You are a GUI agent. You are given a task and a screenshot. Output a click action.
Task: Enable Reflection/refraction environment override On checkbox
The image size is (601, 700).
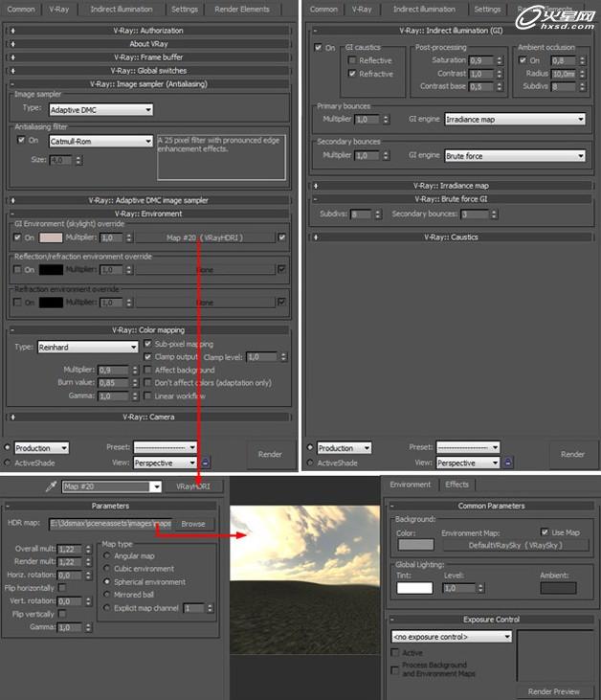[x=18, y=269]
